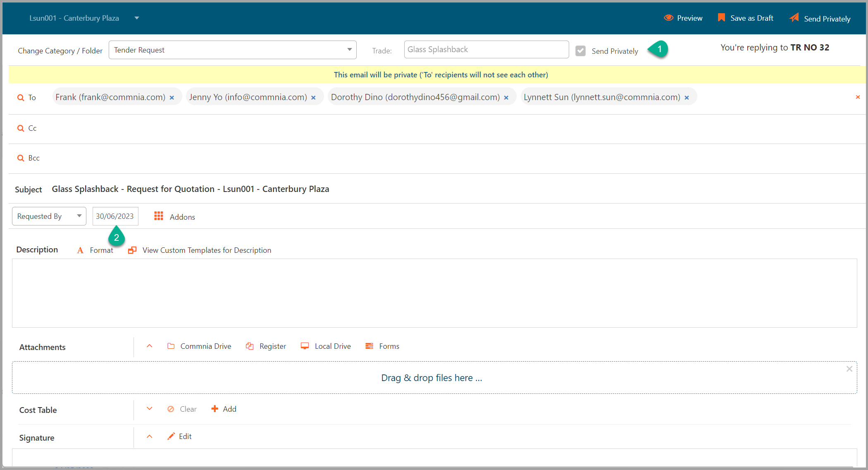Click the Save as Draft bookmark icon

pyautogui.click(x=721, y=17)
